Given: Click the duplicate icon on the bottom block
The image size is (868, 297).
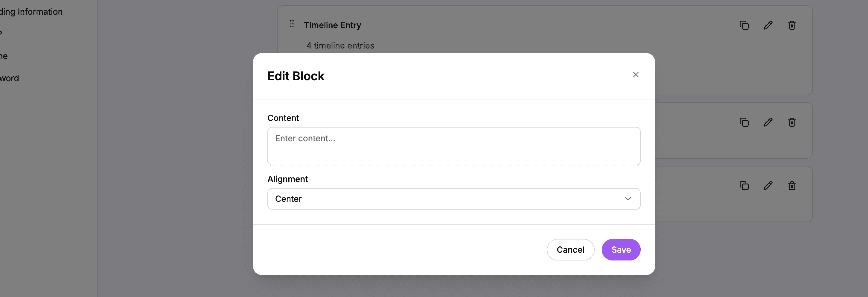Looking at the screenshot, I should [744, 185].
